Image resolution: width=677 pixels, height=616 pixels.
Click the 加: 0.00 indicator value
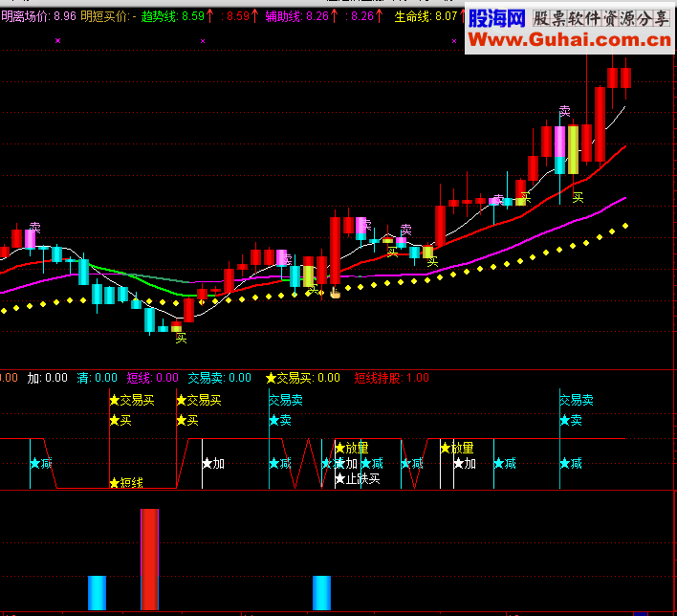point(48,378)
